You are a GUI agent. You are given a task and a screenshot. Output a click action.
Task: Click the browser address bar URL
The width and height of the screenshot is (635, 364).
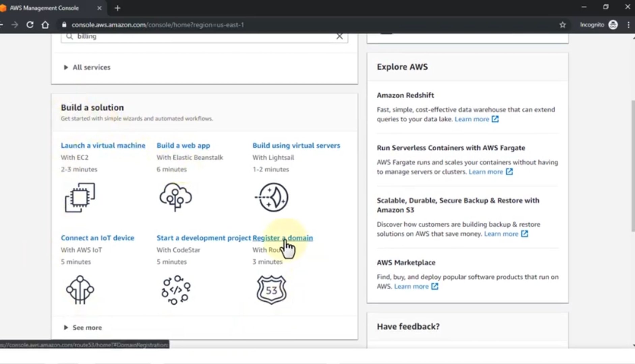[157, 25]
